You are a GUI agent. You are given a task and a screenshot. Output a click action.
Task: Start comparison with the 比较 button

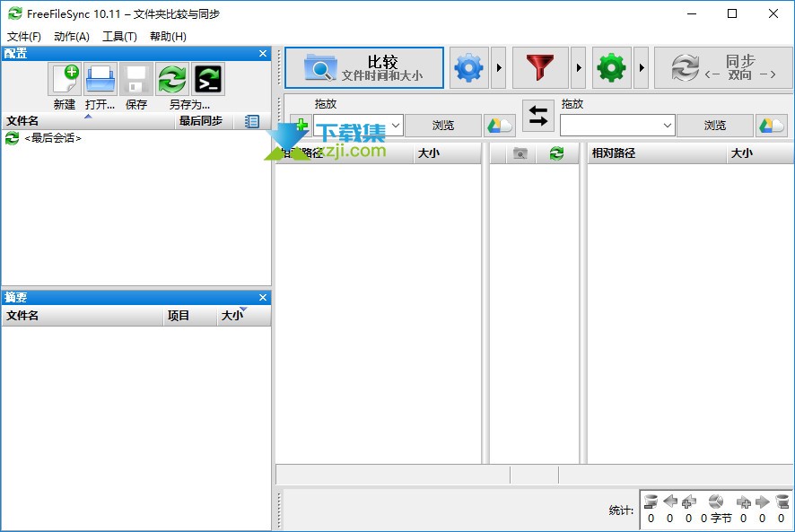point(364,68)
